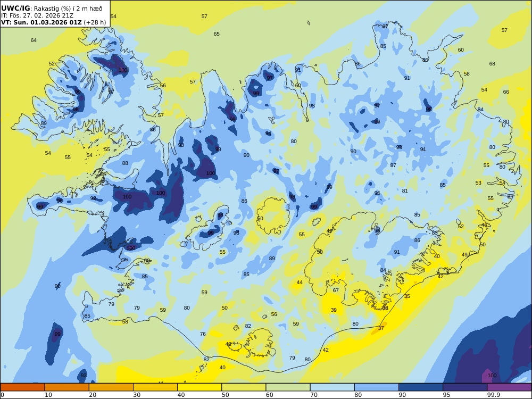Click the 'UWC/IG: Rakastig (%) í 2 m hæð' title
This screenshot has width=532, height=399.
52,9
